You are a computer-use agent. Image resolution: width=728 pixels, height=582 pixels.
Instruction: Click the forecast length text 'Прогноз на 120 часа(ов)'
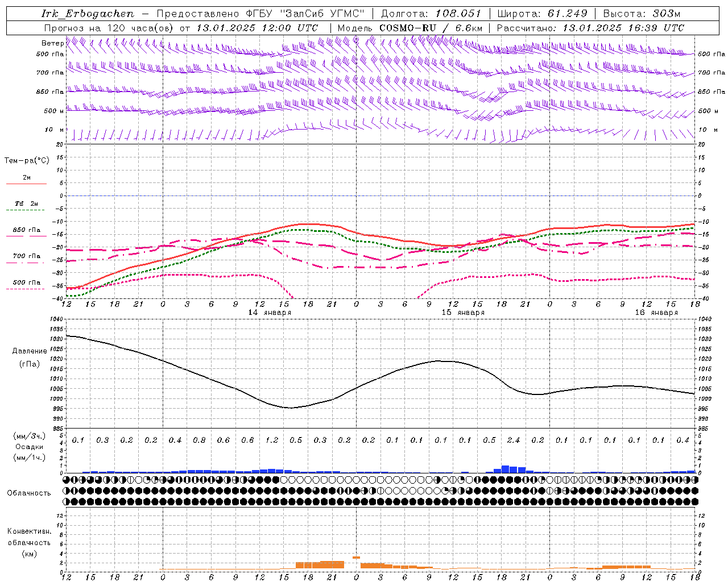[109, 28]
